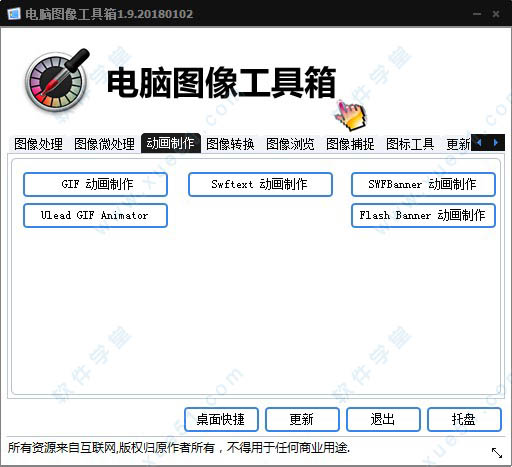The height and width of the screenshot is (467, 512).
Task: Minimize the toolbox window
Action: click(x=477, y=14)
